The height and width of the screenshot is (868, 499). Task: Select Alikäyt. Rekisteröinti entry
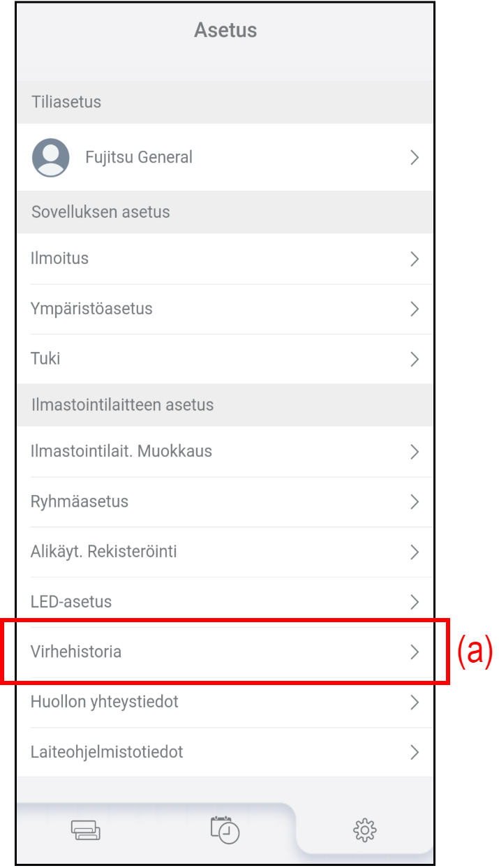[104, 552]
